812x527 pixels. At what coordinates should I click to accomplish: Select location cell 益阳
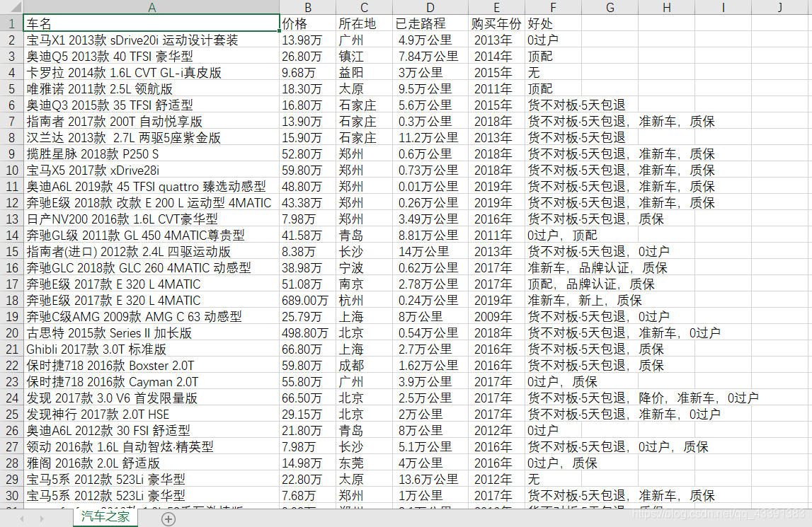click(x=364, y=72)
